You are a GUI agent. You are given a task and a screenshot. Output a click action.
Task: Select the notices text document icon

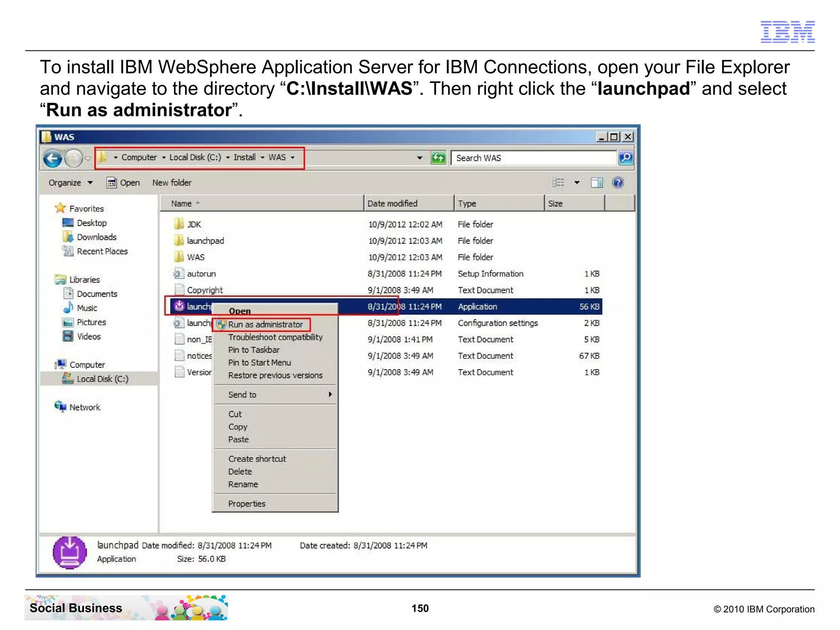(179, 356)
